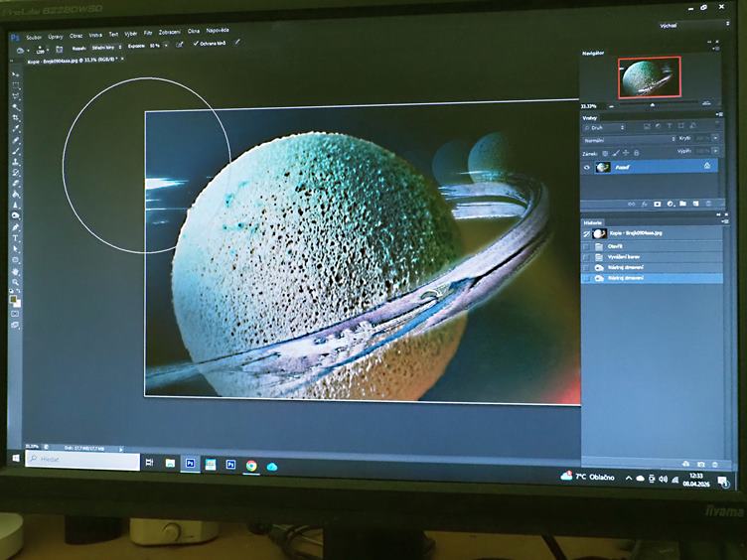Select the Move tool in the toolbar

click(x=15, y=75)
